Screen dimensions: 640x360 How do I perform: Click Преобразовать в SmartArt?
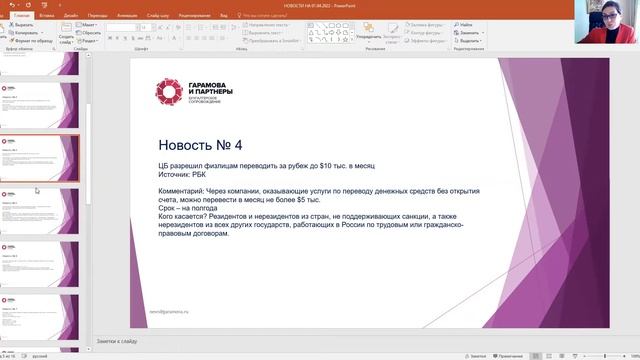click(x=271, y=41)
